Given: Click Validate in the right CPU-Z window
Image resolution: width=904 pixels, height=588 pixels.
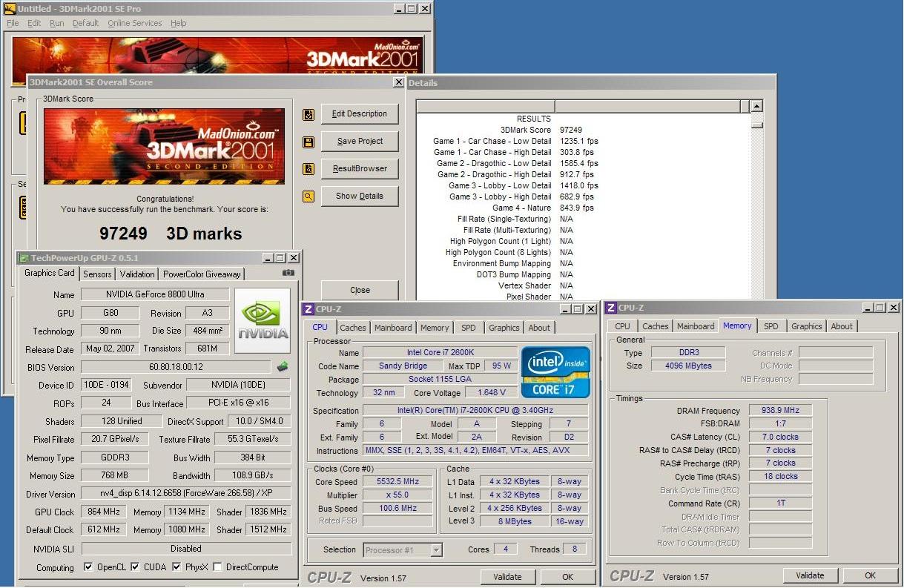Looking at the screenshot, I should pos(810,575).
